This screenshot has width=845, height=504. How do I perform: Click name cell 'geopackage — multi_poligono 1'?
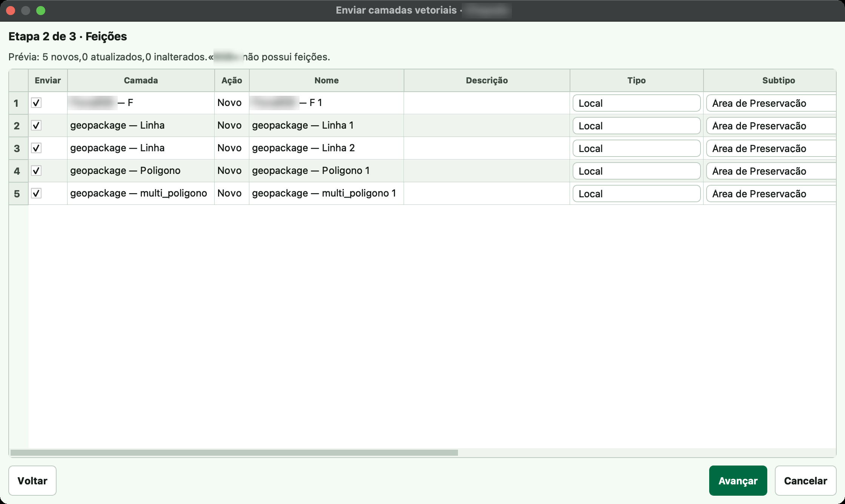327,193
